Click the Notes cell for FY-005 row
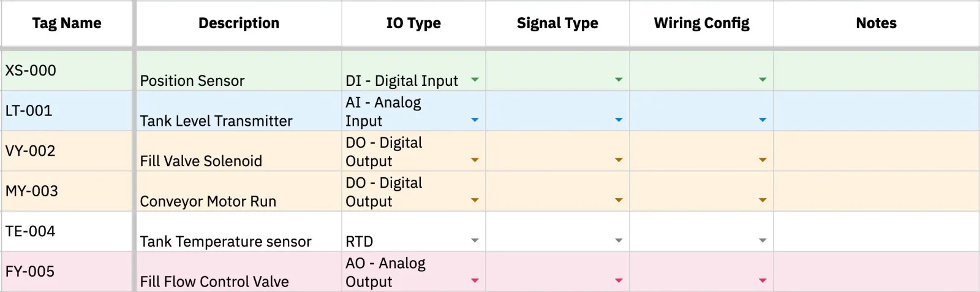This screenshot has height=292, width=980. [876, 271]
